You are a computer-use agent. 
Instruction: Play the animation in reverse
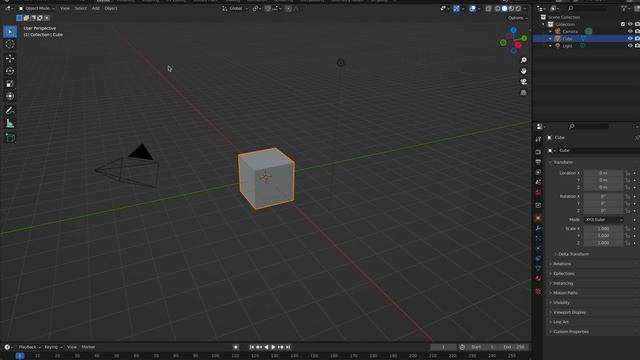point(266,347)
